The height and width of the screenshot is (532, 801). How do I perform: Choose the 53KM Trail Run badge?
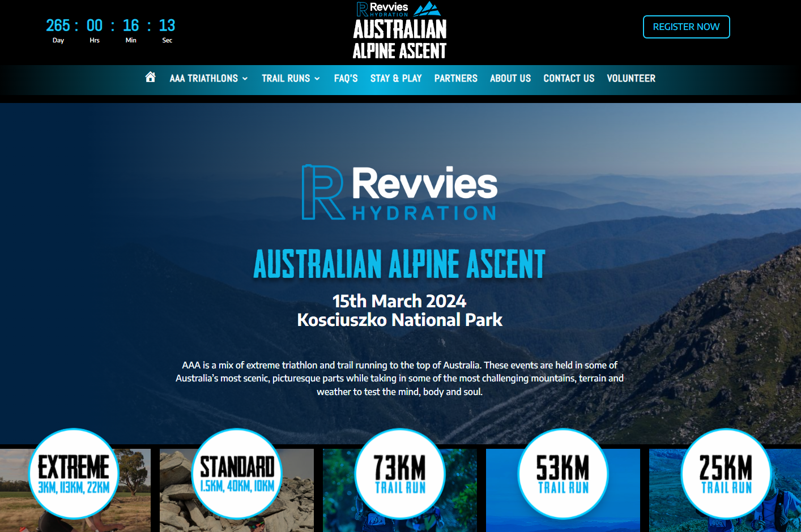[563, 474]
